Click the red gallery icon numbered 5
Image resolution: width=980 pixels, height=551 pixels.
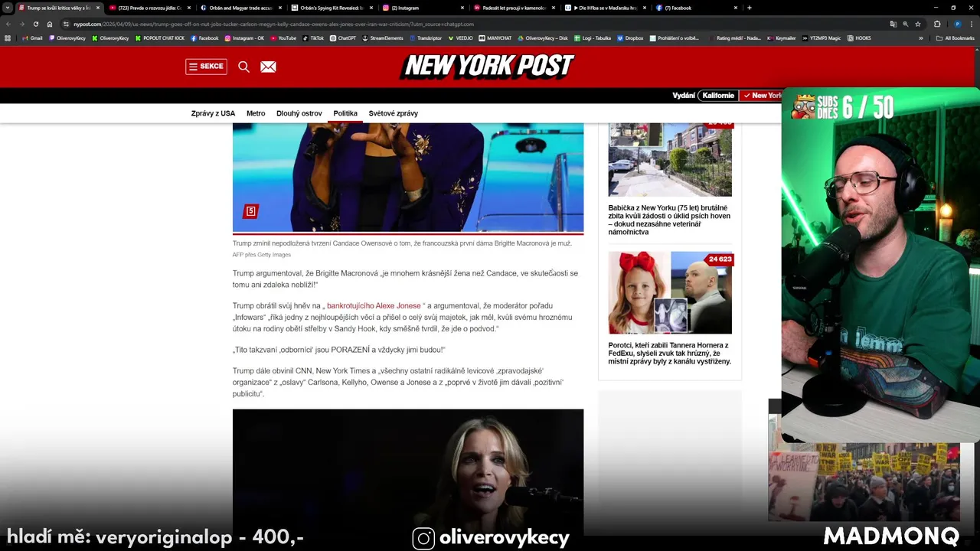click(x=250, y=211)
